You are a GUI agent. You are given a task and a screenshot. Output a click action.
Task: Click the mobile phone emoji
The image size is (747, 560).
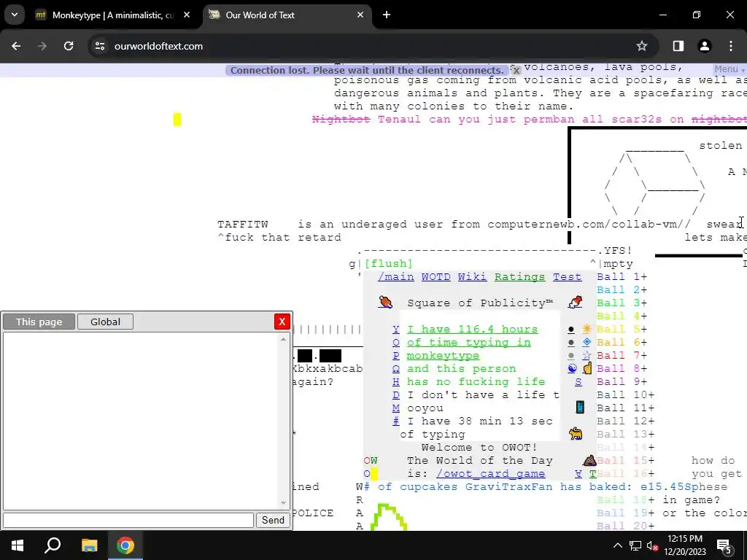click(x=580, y=407)
